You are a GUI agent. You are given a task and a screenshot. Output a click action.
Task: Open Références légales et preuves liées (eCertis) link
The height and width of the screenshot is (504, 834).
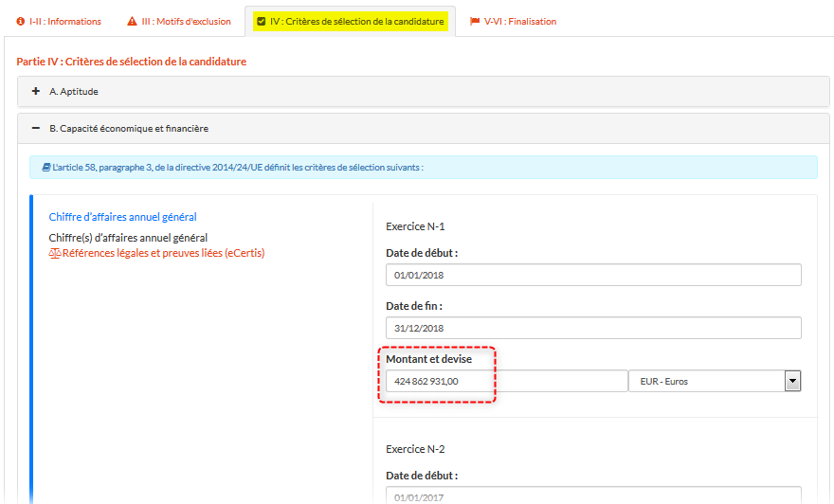[163, 254]
